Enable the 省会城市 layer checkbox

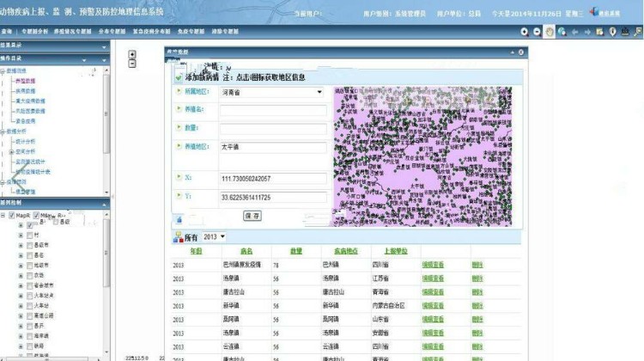pos(29,285)
